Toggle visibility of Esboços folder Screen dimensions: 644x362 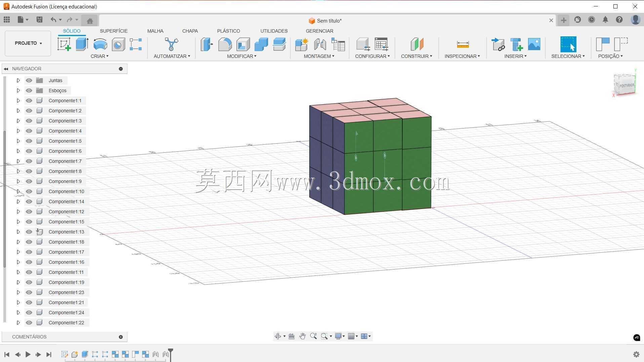click(x=29, y=90)
